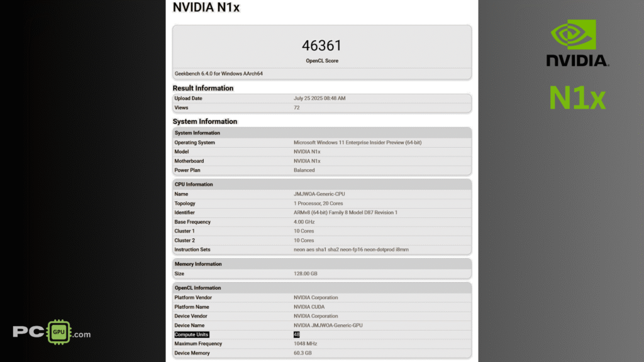Click the Operating System label
This screenshot has width=644, height=362.
click(x=195, y=143)
